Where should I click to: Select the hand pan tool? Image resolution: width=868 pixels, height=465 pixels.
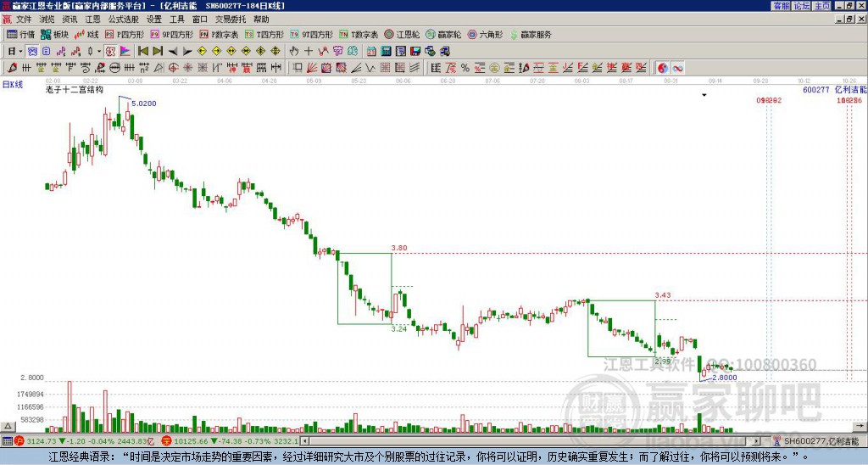pyautogui.click(x=294, y=51)
